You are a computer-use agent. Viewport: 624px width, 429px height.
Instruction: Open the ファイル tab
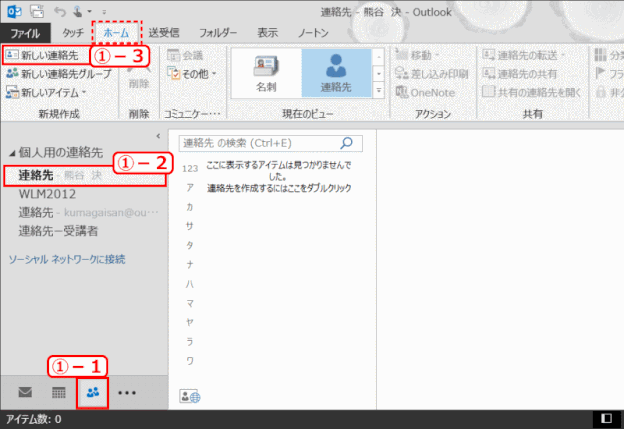tap(25, 33)
